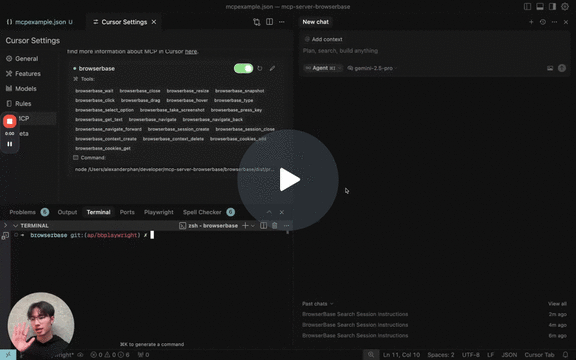Open Features settings section
Image resolution: width=576 pixels, height=360 pixels.
23,74
